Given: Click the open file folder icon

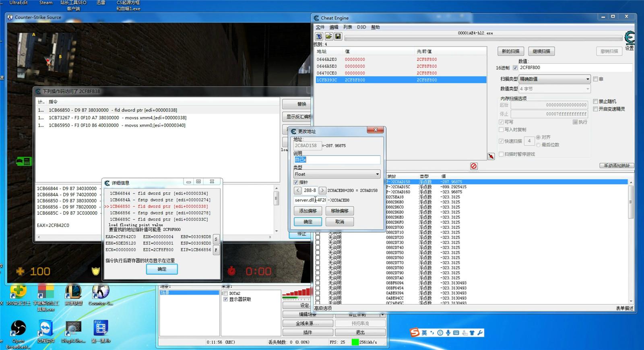Looking at the screenshot, I should (x=328, y=37).
